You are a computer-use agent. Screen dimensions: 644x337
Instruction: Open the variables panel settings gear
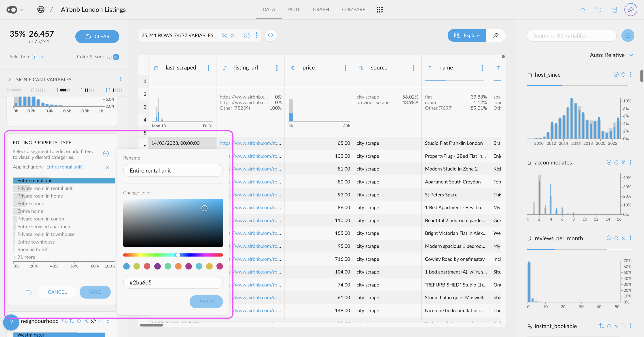tap(627, 36)
